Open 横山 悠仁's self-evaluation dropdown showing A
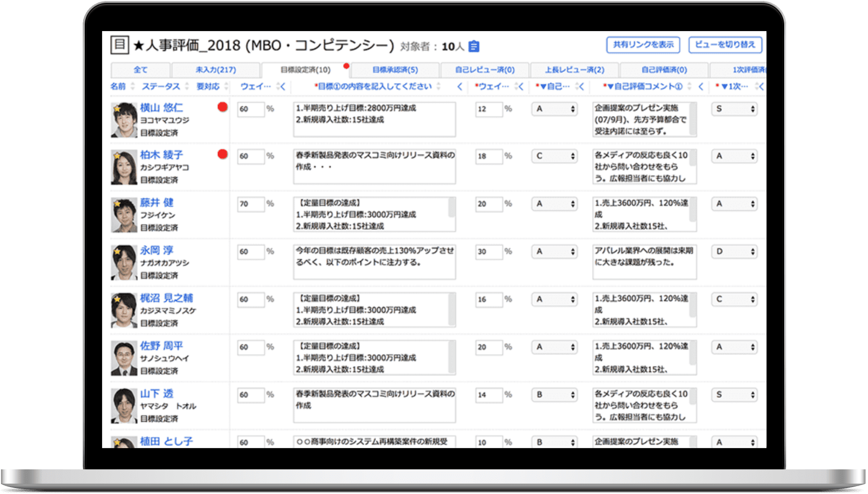The width and height of the screenshot is (868, 494). 555,109
